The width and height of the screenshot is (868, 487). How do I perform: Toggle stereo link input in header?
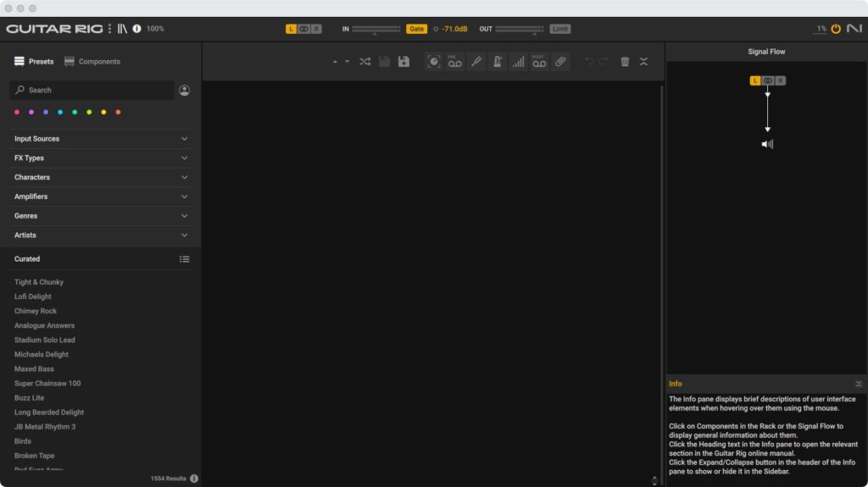click(303, 29)
